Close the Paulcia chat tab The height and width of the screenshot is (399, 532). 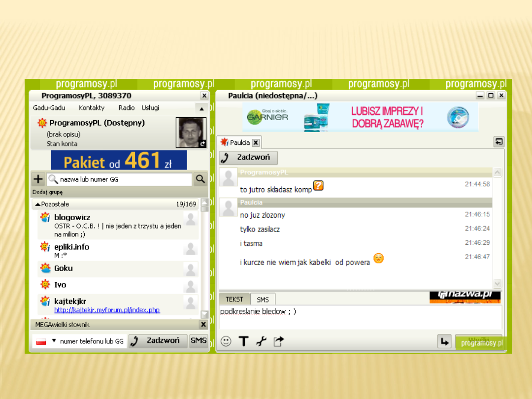tap(256, 143)
